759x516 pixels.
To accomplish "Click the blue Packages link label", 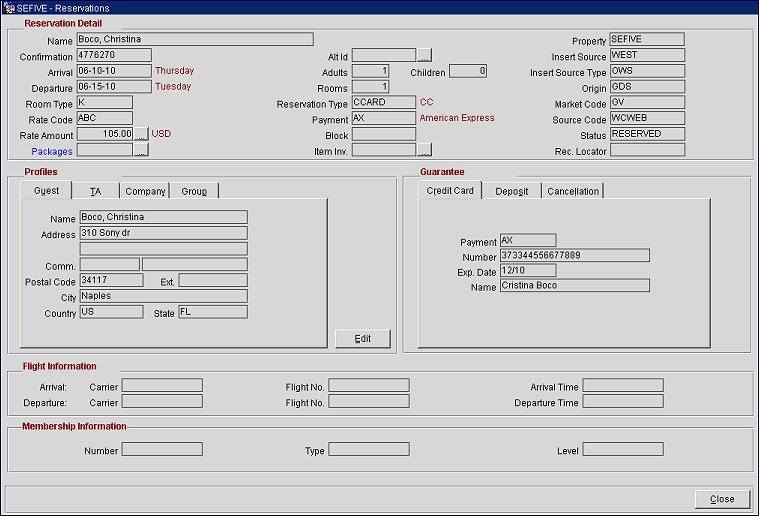I will tap(52, 151).
